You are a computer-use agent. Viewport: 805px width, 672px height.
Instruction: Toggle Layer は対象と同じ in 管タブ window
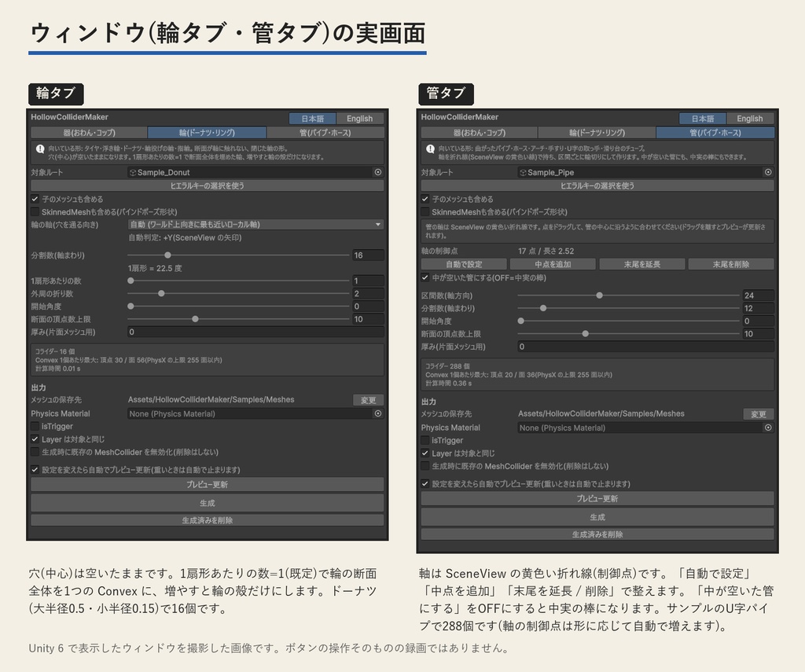coord(425,453)
